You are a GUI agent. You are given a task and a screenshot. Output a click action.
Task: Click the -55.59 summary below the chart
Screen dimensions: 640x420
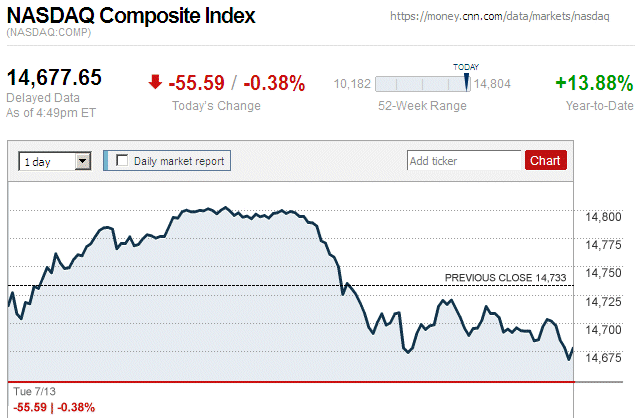(29, 407)
